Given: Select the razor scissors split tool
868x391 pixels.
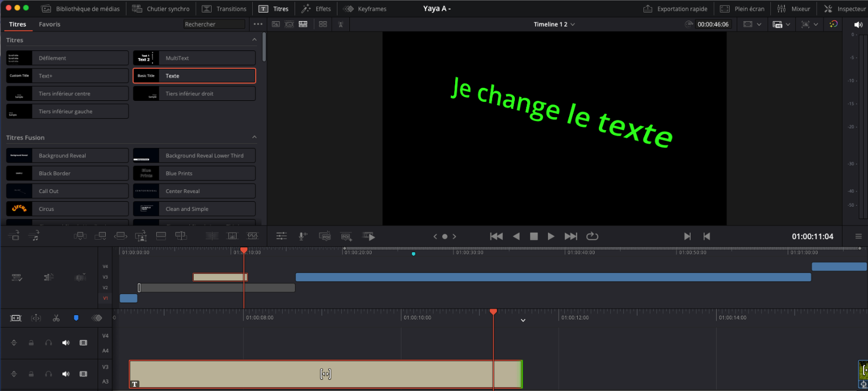Looking at the screenshot, I should pyautogui.click(x=56, y=318).
